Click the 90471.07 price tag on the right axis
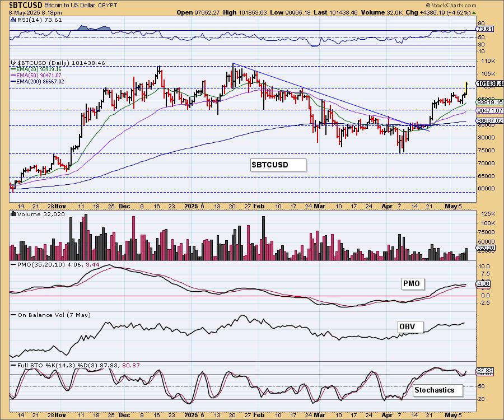504x420 pixels. (490, 110)
